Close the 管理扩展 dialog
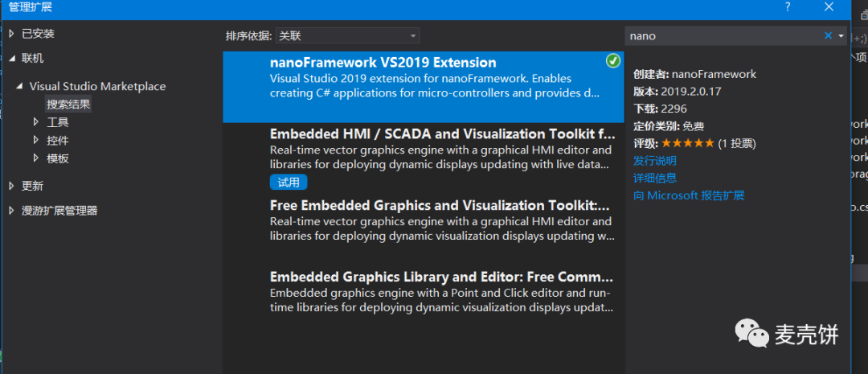Screen dimensions: 868x374 [829, 6]
